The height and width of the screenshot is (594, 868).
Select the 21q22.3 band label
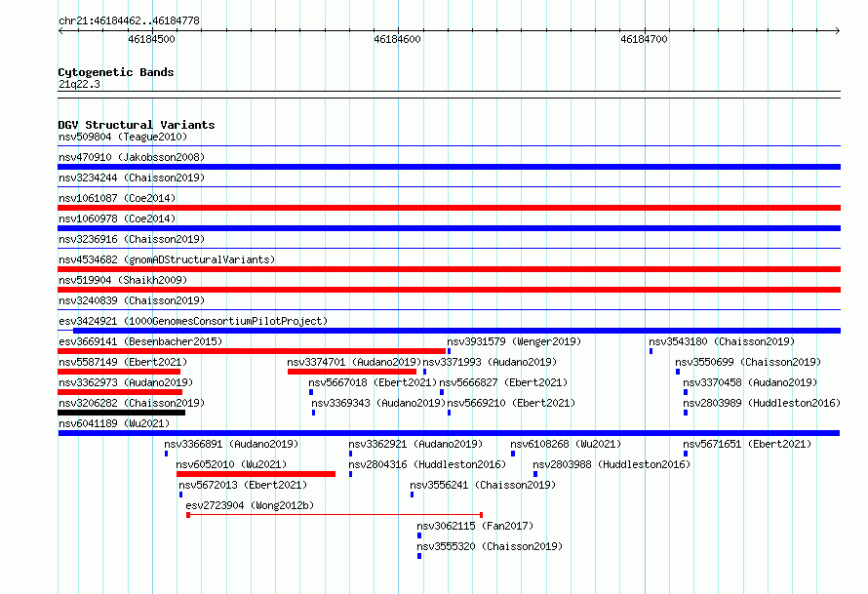[79, 84]
